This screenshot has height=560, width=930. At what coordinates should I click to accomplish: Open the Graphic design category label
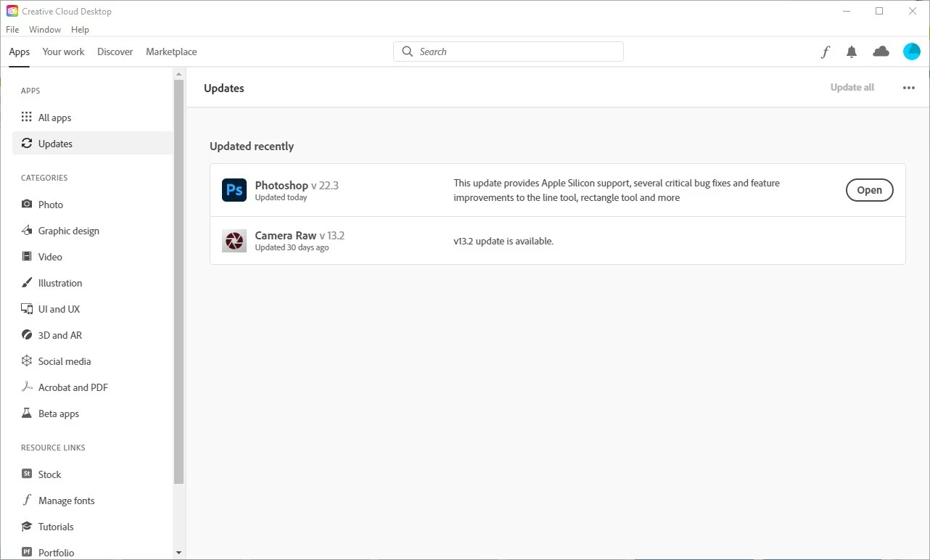[x=69, y=231]
